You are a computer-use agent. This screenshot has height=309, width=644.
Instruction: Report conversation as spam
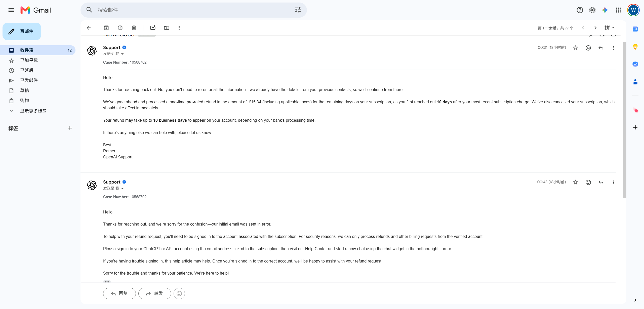coord(120,28)
